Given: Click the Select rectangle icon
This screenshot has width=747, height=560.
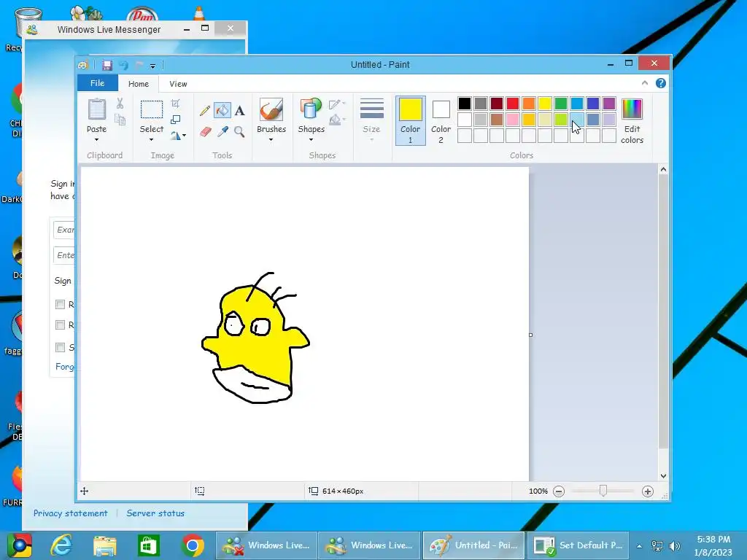Looking at the screenshot, I should (152, 109).
